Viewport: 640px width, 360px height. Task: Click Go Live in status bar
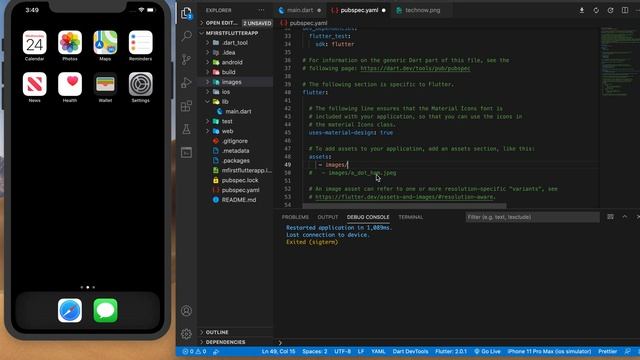pos(487,351)
